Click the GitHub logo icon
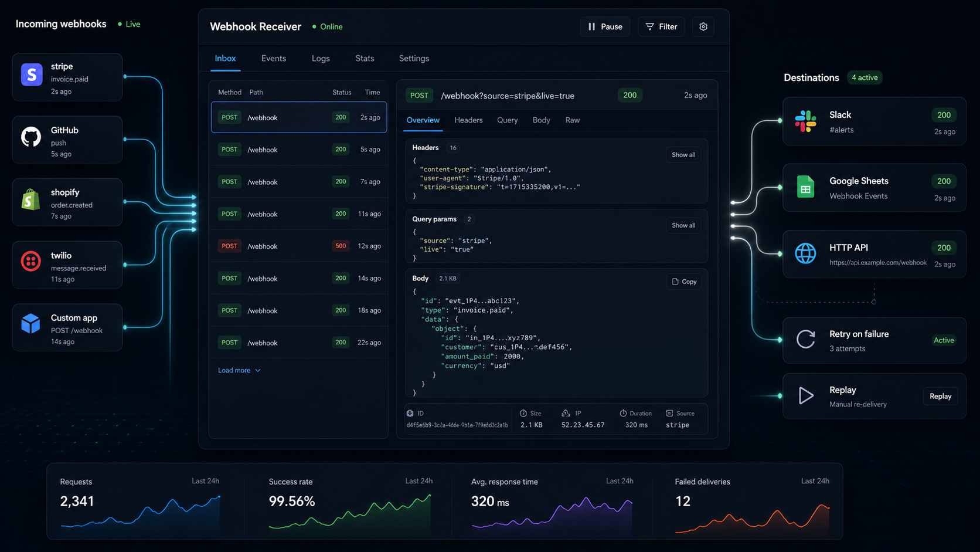 (31, 137)
